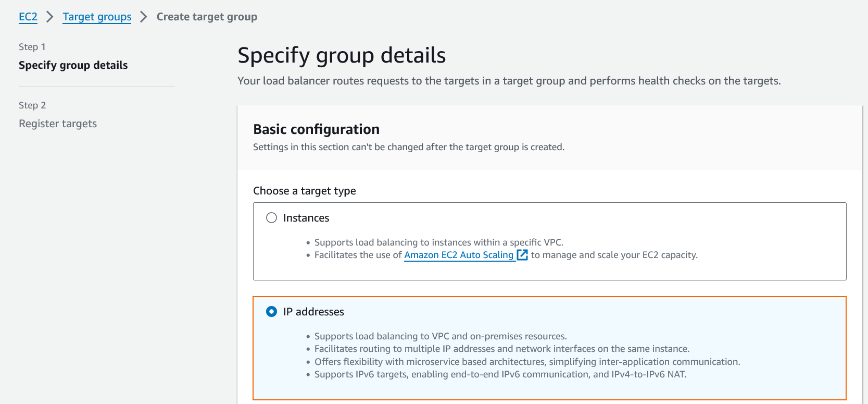Screen dimensions: 868x404
Task: Open Amazon EC2 Auto Scaling link
Action: click(459, 255)
